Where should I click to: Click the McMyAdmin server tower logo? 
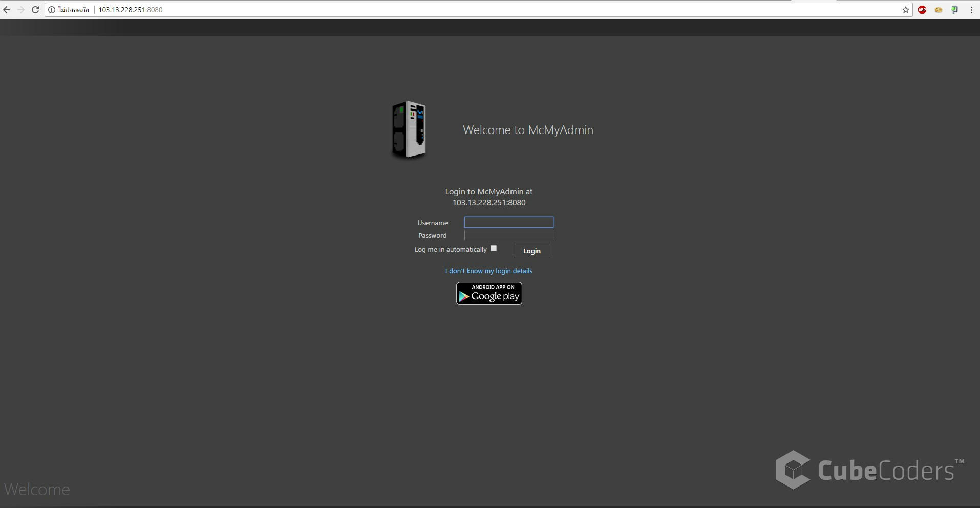(409, 130)
